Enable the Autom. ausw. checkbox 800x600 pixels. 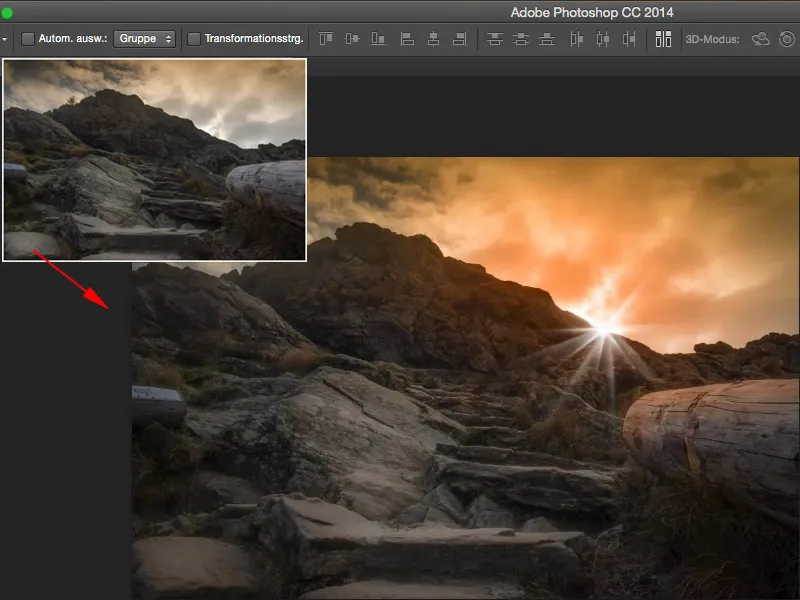pyautogui.click(x=28, y=39)
